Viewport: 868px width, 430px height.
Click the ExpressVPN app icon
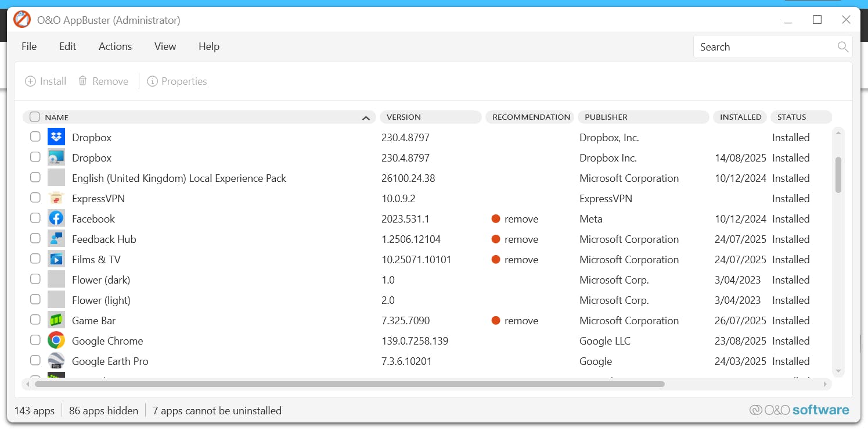click(x=56, y=199)
